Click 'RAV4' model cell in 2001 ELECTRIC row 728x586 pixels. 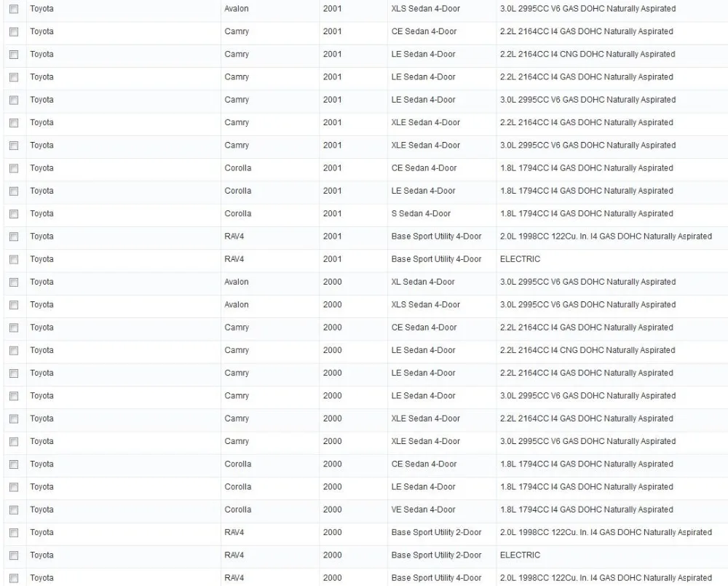point(234,259)
